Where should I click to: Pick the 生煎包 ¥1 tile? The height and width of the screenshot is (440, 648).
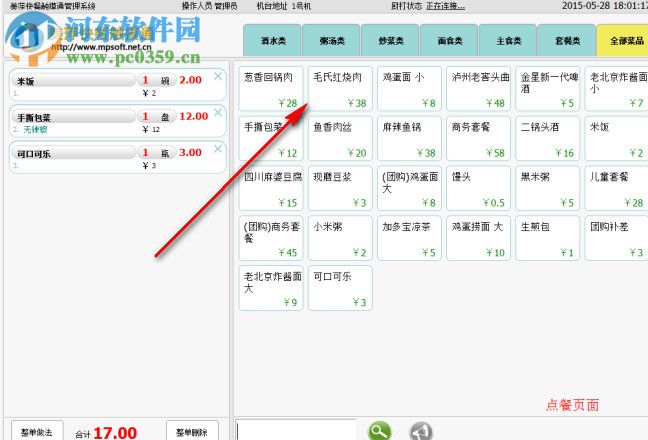click(548, 238)
